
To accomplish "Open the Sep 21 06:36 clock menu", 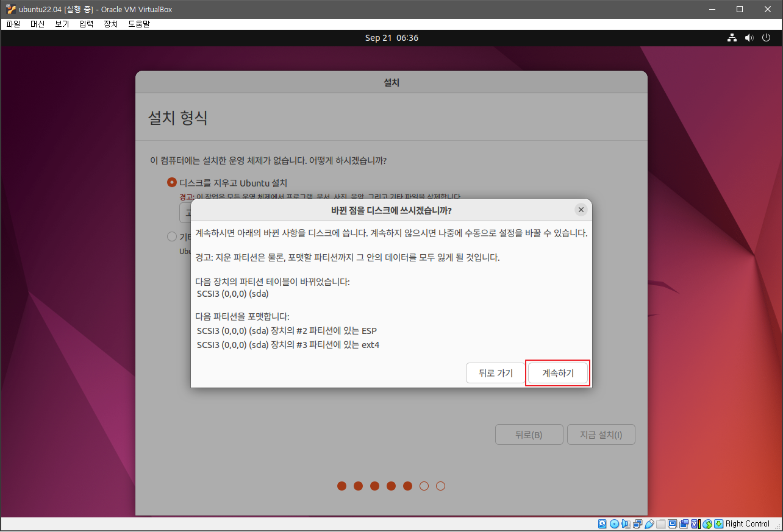I will (x=391, y=38).
